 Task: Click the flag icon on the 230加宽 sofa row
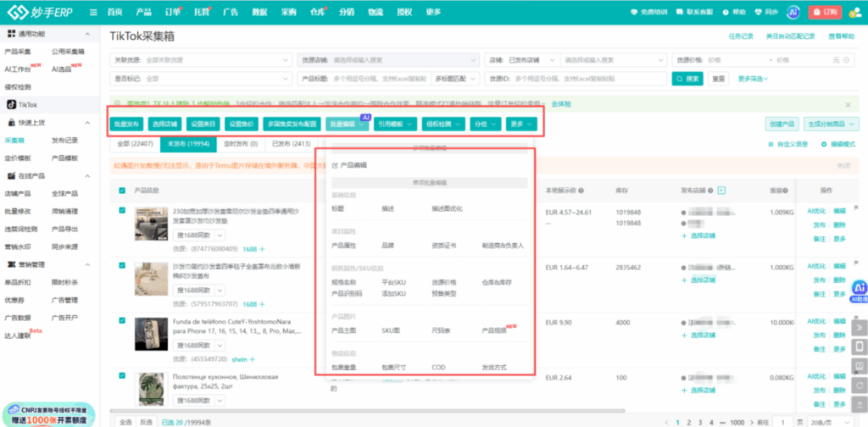coord(856,208)
